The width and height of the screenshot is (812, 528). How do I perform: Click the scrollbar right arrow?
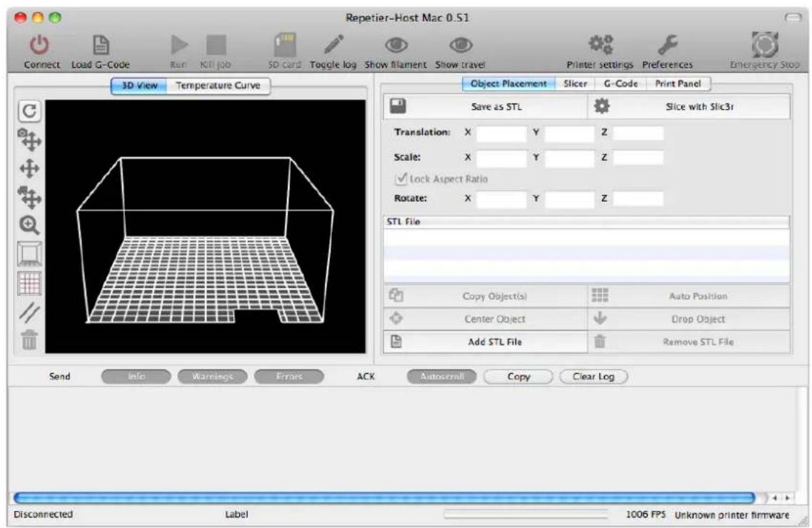click(788, 498)
